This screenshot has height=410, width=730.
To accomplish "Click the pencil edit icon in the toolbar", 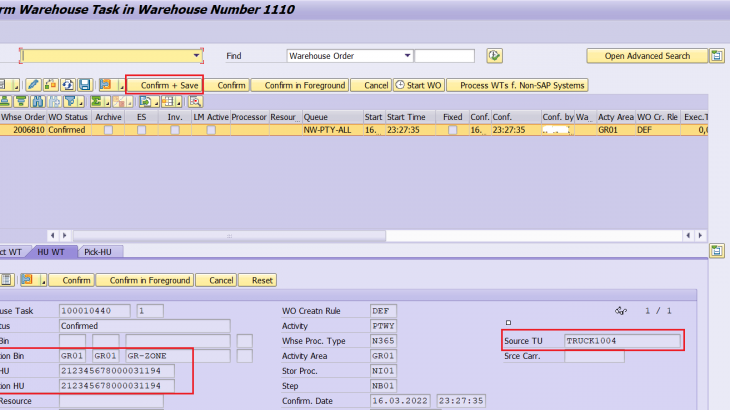I will tap(33, 85).
